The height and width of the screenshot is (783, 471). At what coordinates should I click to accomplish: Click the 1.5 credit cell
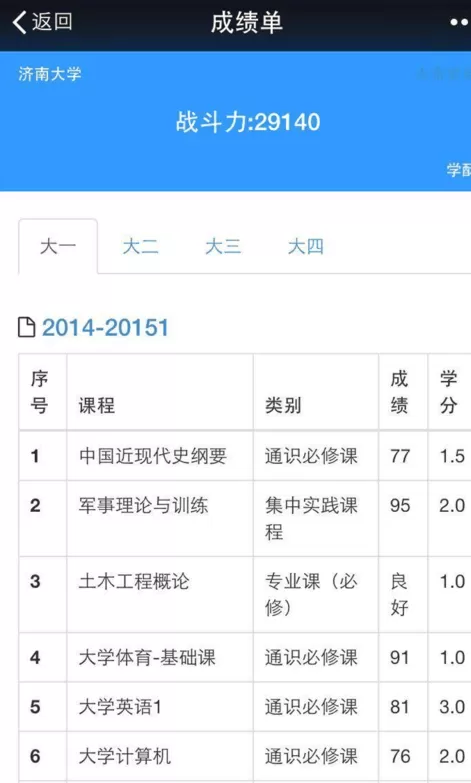(x=452, y=456)
